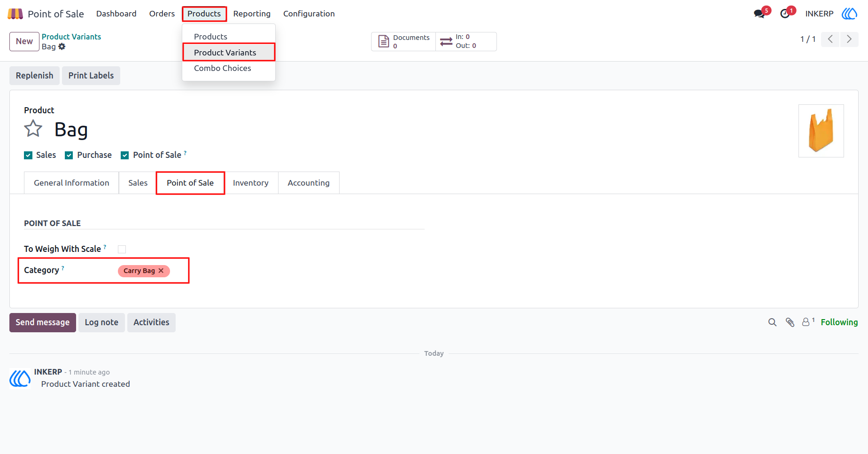Open the Configuration menu
This screenshot has height=454, width=868.
(x=309, y=14)
